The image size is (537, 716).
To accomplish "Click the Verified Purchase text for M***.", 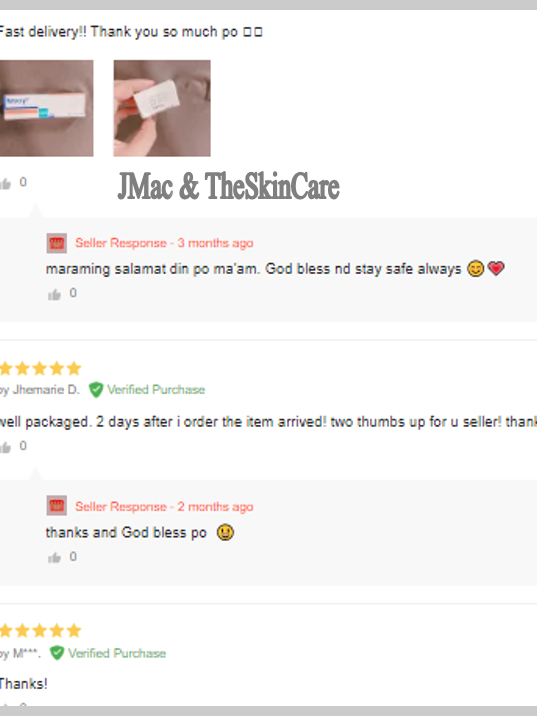I will point(117,653).
